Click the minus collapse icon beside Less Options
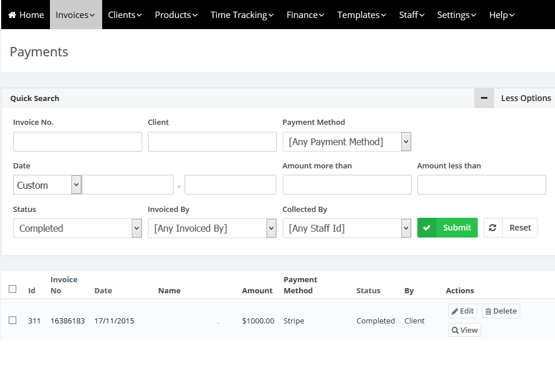 (484, 98)
